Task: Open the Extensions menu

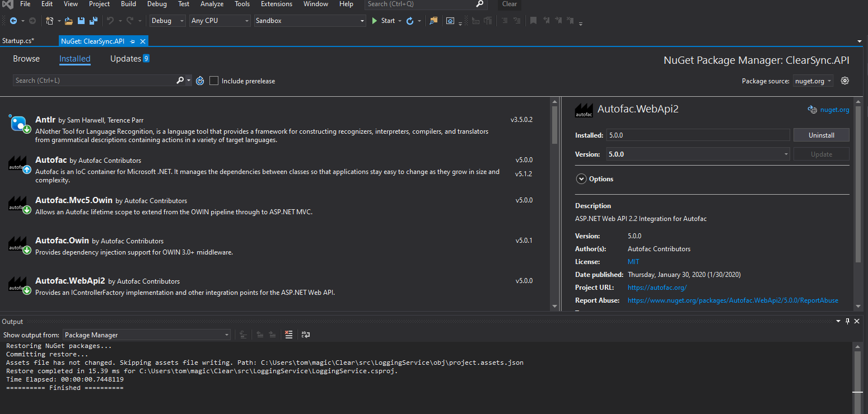Action: pyautogui.click(x=276, y=4)
